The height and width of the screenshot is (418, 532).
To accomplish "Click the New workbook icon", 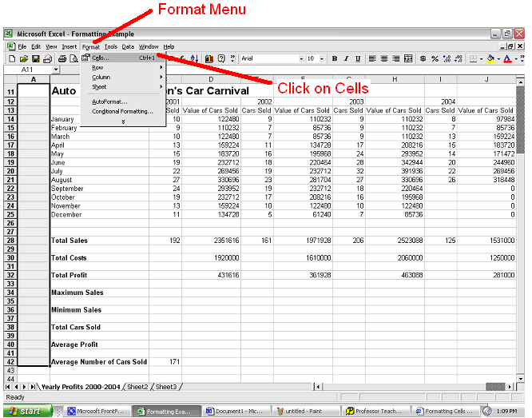I will [13, 59].
